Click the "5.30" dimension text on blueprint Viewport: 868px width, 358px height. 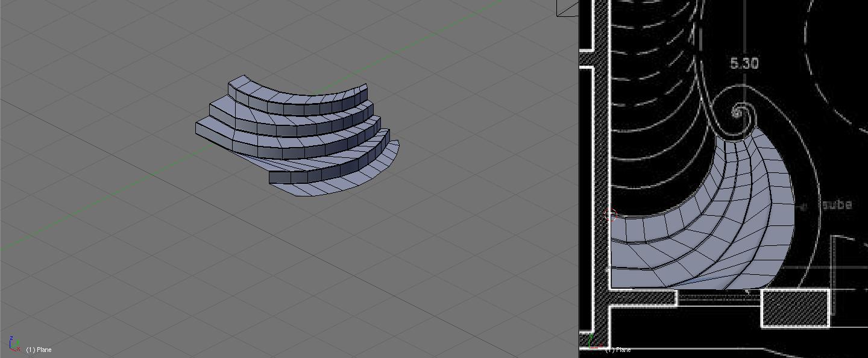(744, 63)
